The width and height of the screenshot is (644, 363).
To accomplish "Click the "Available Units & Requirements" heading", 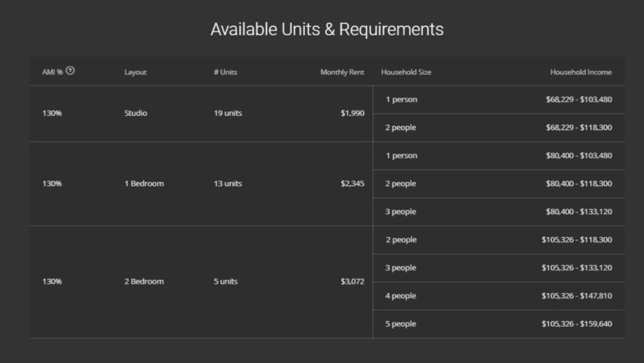I will [x=326, y=29].
